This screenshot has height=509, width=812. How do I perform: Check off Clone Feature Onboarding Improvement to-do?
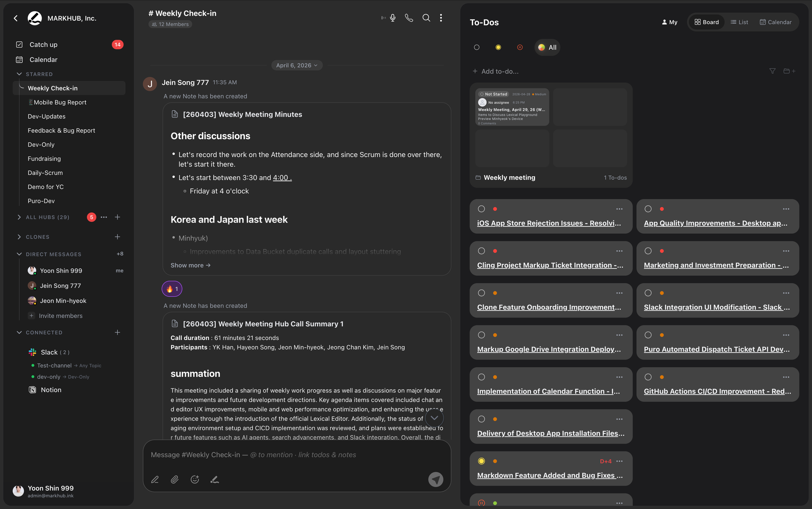click(481, 293)
